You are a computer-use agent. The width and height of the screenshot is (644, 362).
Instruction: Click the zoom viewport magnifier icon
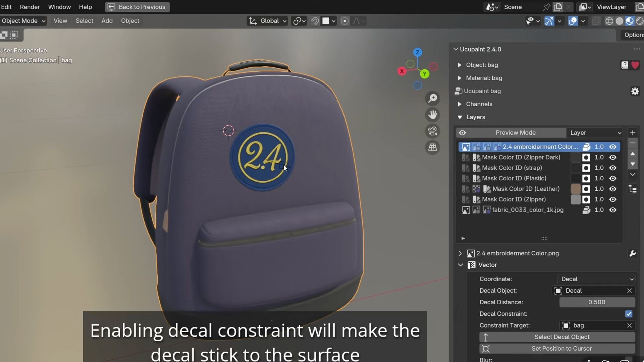[433, 98]
